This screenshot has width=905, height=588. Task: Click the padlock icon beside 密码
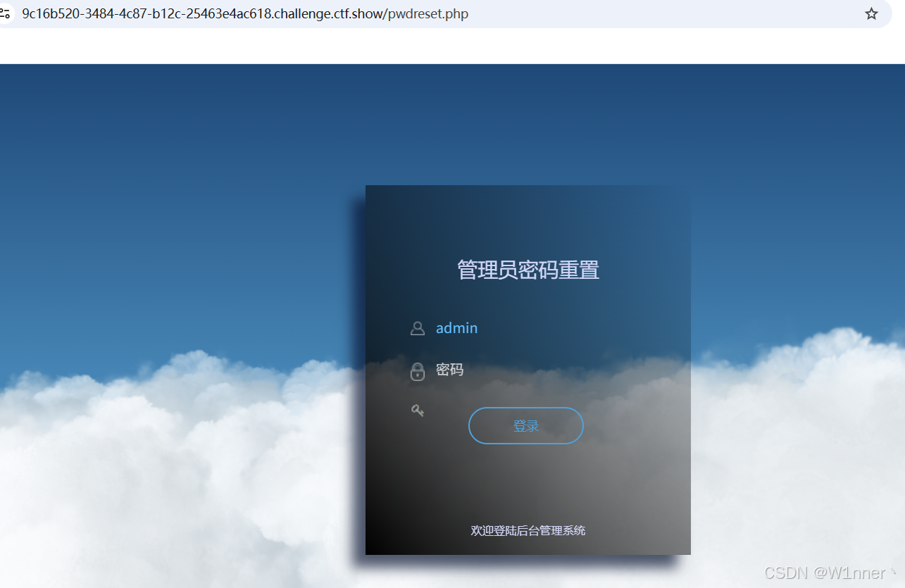[418, 371]
